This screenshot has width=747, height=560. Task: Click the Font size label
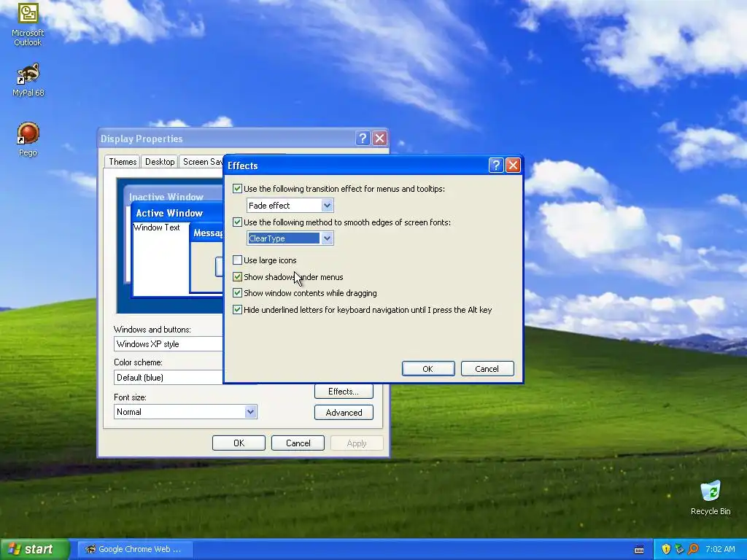[x=130, y=397]
